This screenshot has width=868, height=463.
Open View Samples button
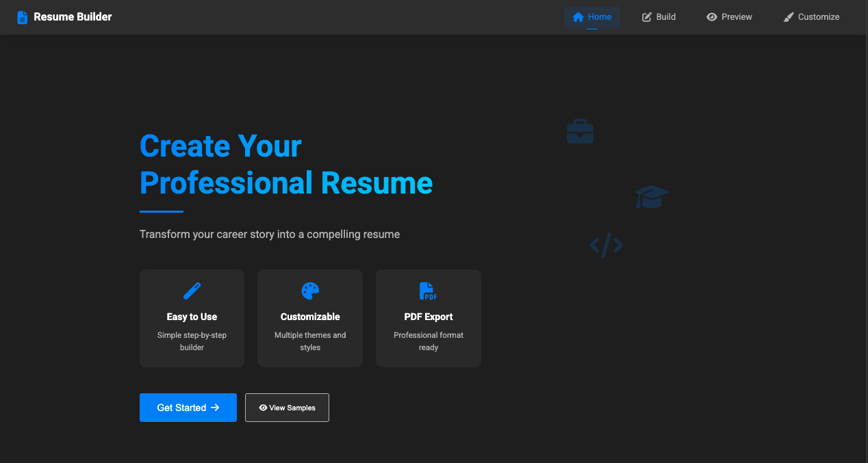287,408
